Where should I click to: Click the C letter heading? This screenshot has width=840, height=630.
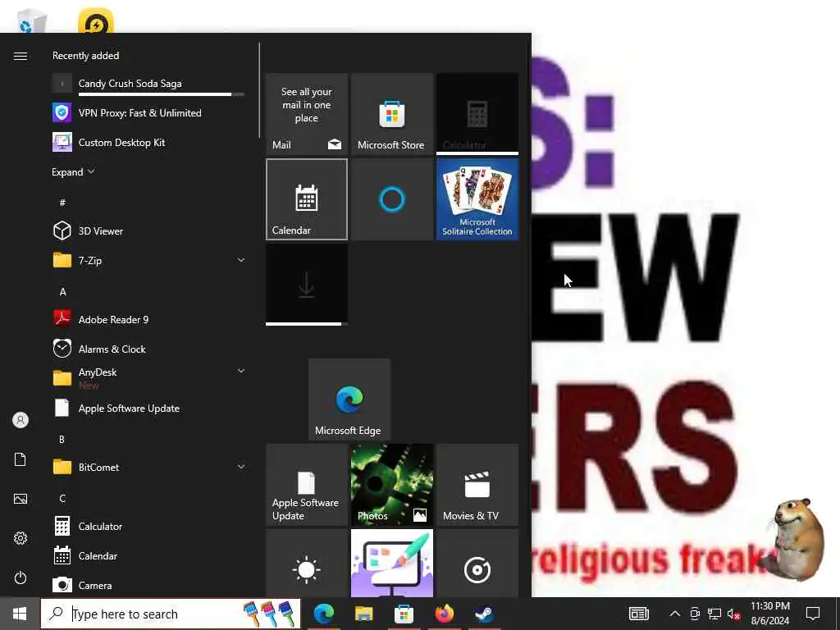(x=62, y=498)
